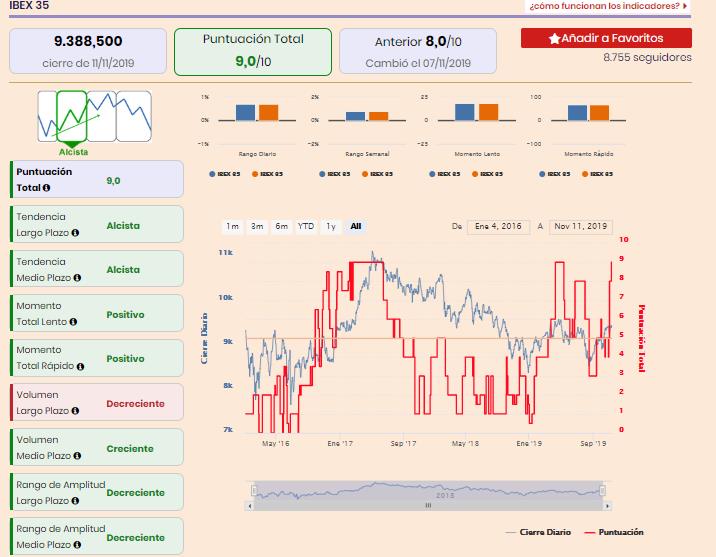Image resolution: width=716 pixels, height=557 pixels.
Task: Click the orange bar in Momento Lento chart
Action: tap(489, 112)
